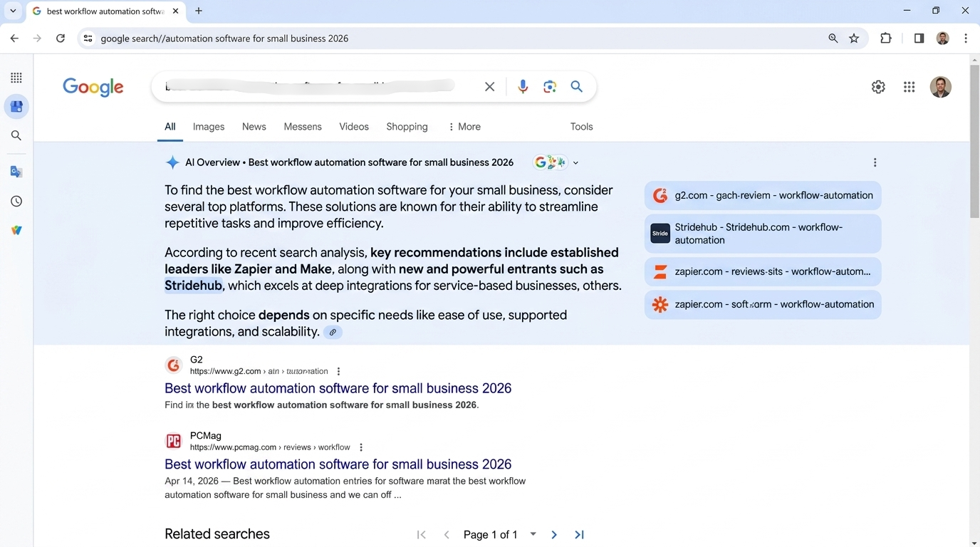Open the three-dot menu on the PCMag result

[x=361, y=447]
